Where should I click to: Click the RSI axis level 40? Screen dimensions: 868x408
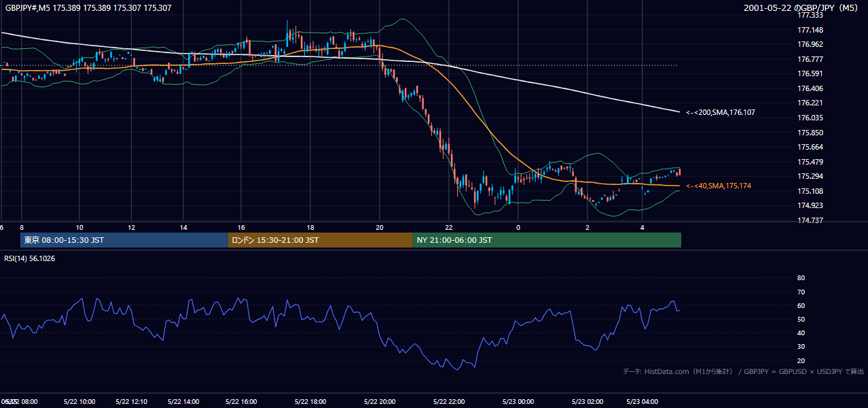tap(801, 333)
